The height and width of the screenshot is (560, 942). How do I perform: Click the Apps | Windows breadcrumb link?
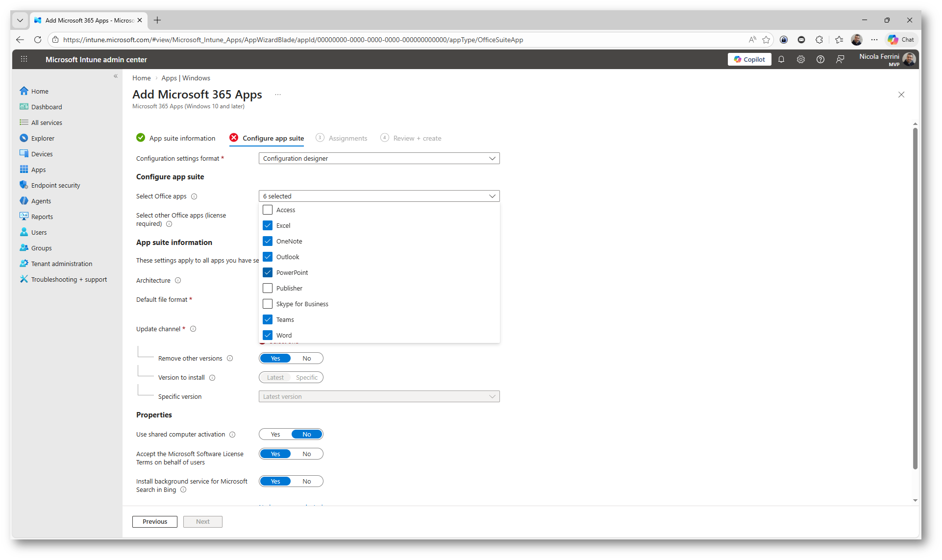(x=186, y=78)
